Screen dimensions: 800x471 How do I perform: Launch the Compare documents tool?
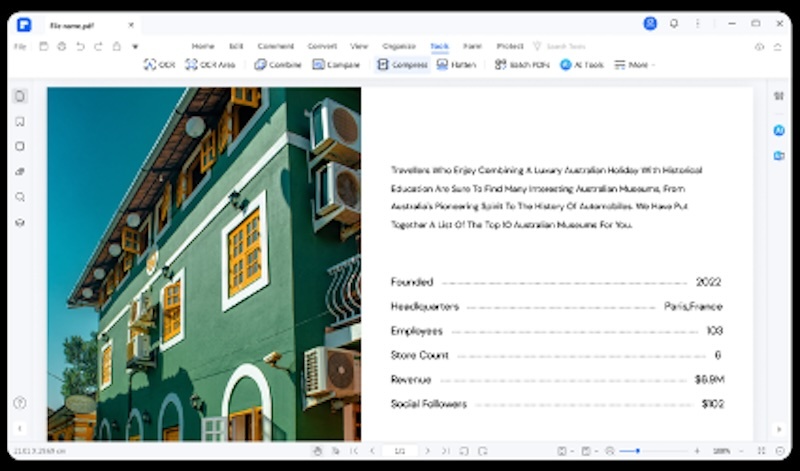pos(336,65)
